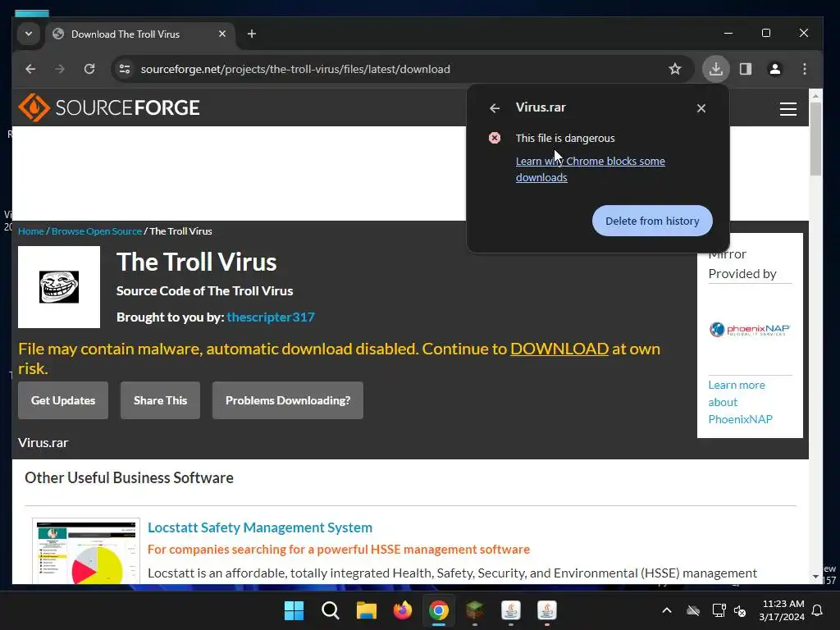View site information icon in address bar

coord(125,69)
